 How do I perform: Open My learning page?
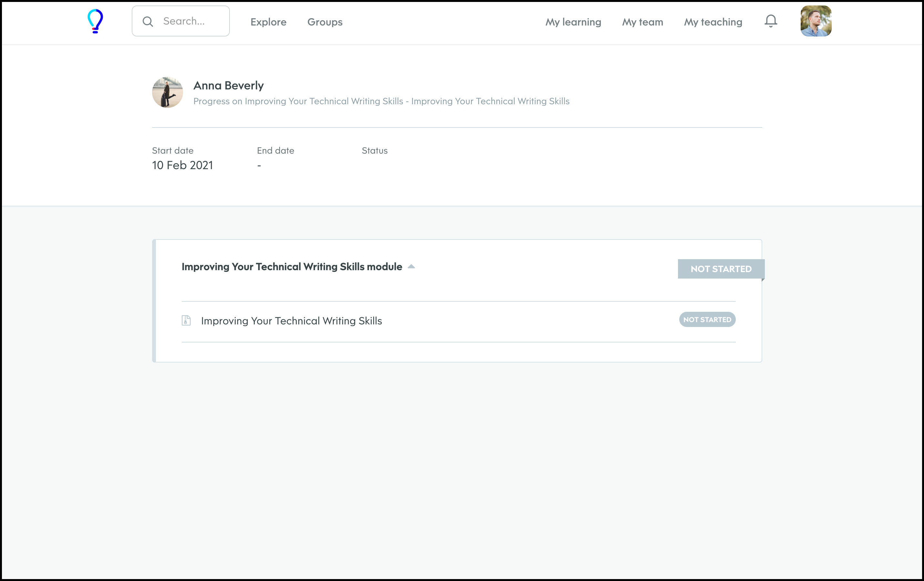pyautogui.click(x=573, y=22)
